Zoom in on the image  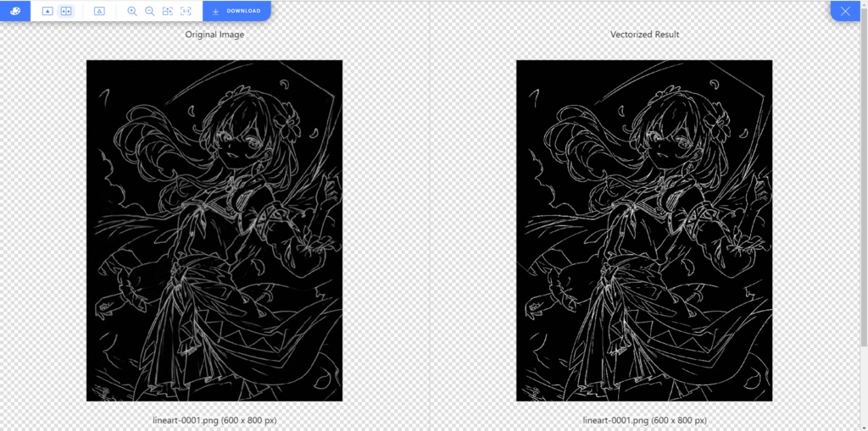[131, 11]
